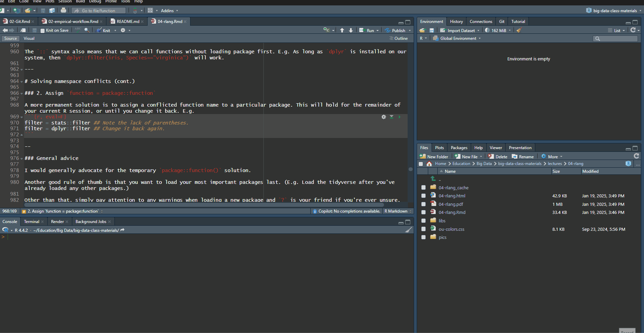The height and width of the screenshot is (333, 644).
Task: Run spell check on document
Action: [78, 30]
